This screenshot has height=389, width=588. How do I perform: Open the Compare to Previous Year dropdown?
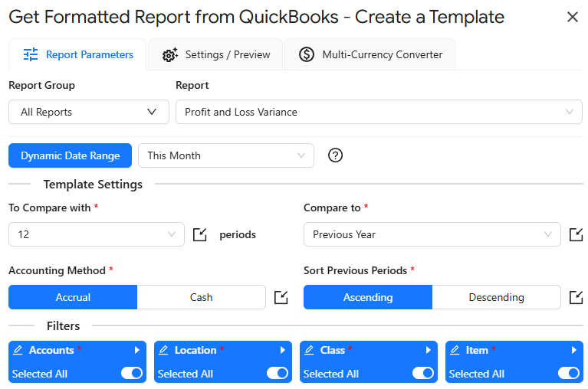[432, 234]
